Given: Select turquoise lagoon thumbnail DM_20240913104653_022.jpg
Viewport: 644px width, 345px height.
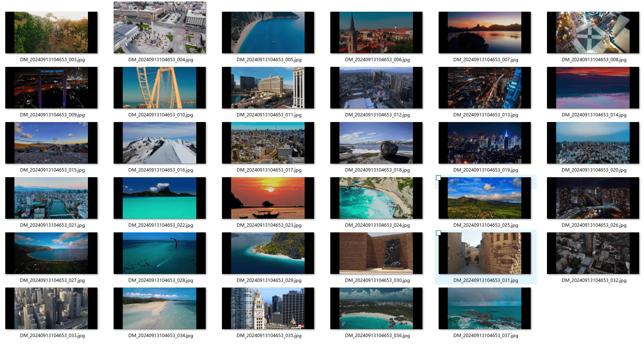Looking at the screenshot, I should (x=160, y=198).
